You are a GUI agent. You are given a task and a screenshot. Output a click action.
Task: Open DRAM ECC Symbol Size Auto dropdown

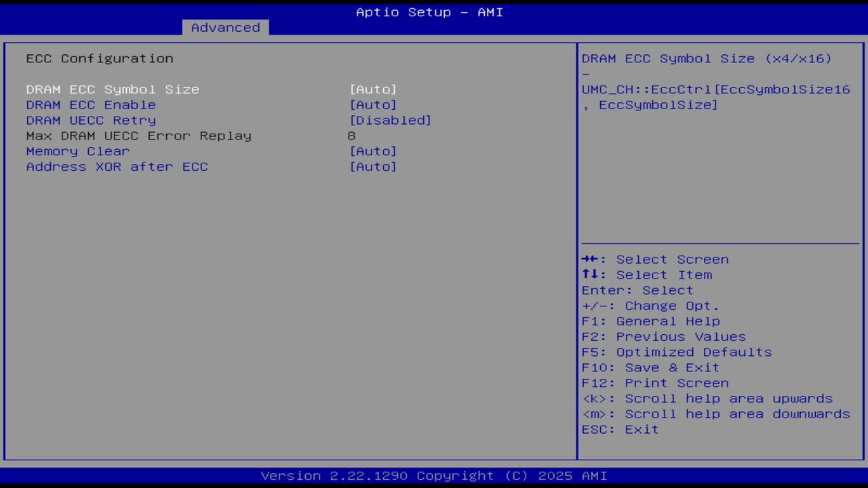point(373,89)
